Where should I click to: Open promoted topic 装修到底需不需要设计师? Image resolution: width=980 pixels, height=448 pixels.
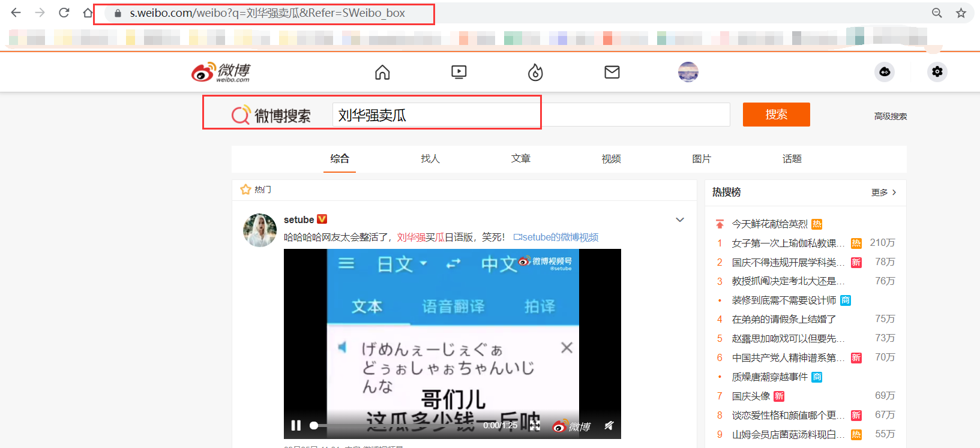coord(784,300)
